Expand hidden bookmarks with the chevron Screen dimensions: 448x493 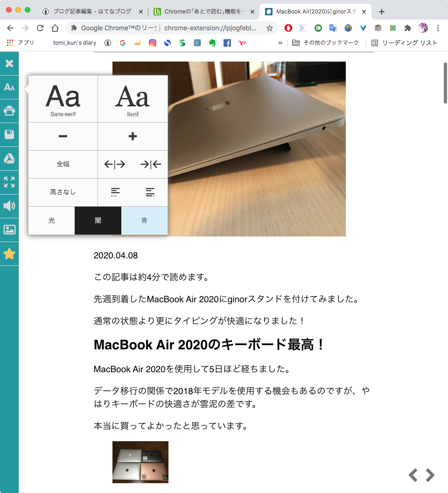coord(280,42)
